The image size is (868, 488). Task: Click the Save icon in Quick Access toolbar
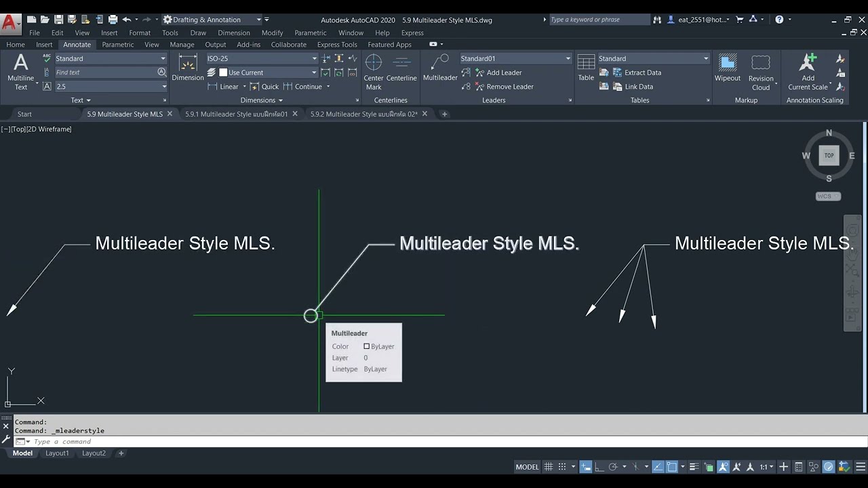tap(58, 20)
